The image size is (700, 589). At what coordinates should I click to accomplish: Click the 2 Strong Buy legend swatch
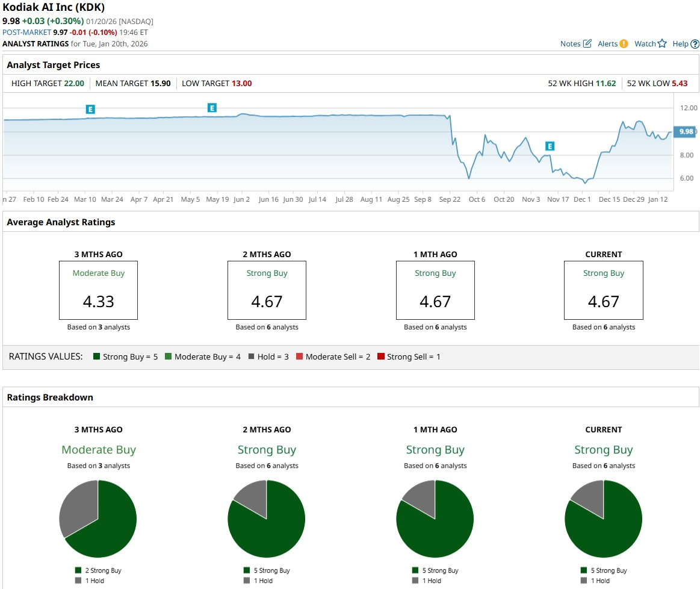(x=78, y=570)
